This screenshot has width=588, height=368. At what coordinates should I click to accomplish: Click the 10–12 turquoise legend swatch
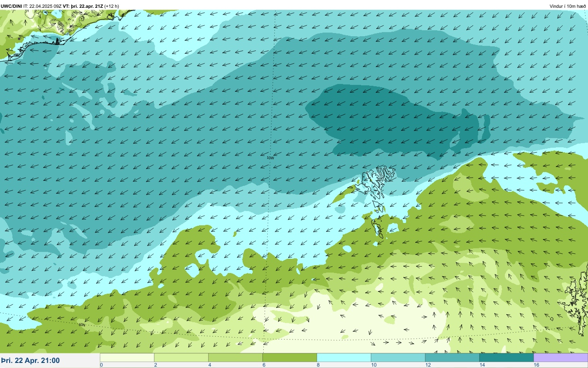398,357
